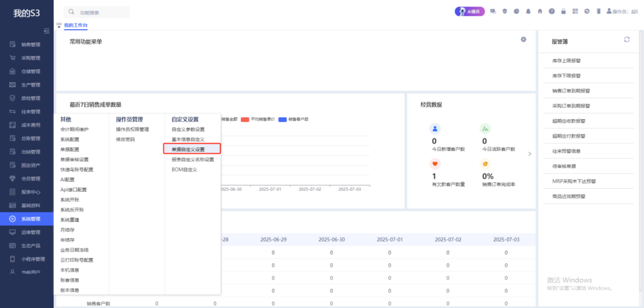
Task: Toggle the tab list icon beside 我的工作台
Action: click(59, 26)
